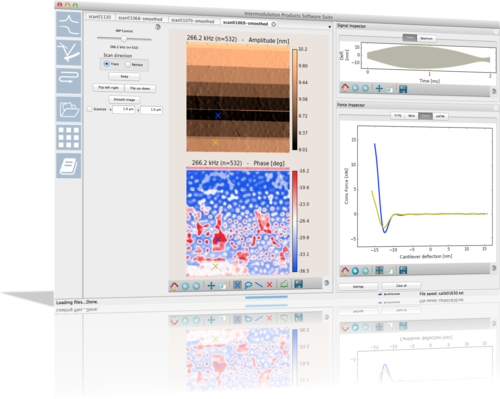500x399 pixels.
Task: Reset image view with home icon
Action: [174, 286]
